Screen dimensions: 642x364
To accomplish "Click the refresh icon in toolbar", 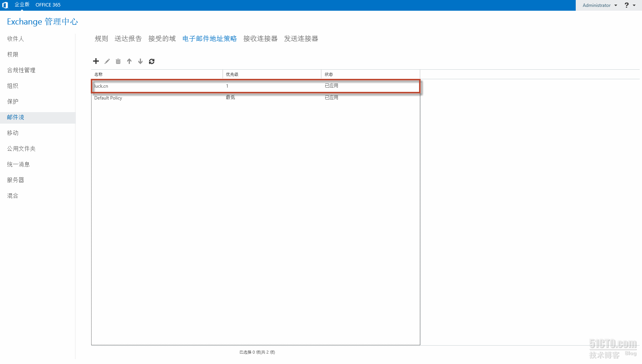I will [152, 61].
